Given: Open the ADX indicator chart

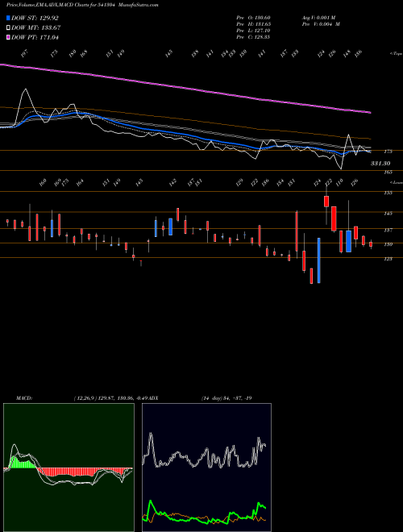Looking at the screenshot, I should point(206,468).
